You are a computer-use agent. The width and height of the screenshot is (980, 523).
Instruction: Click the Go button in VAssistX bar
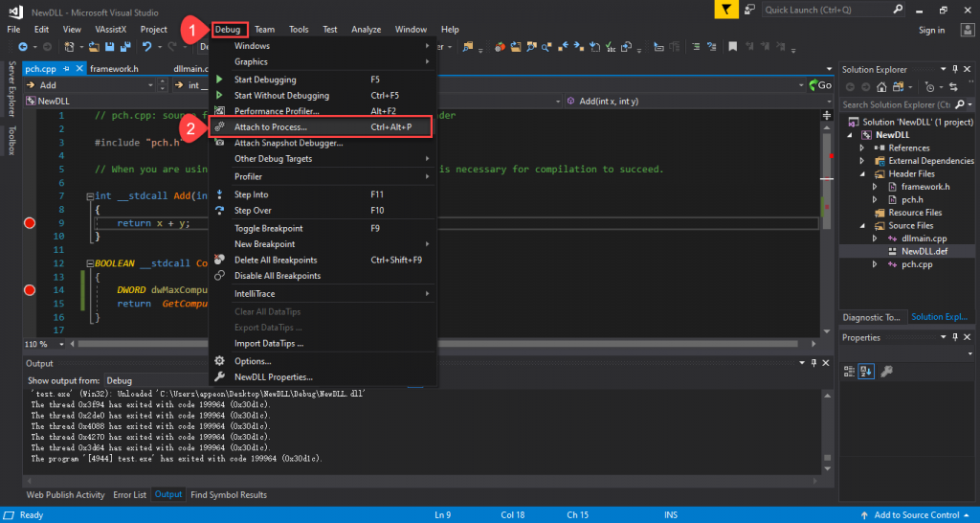pos(821,85)
